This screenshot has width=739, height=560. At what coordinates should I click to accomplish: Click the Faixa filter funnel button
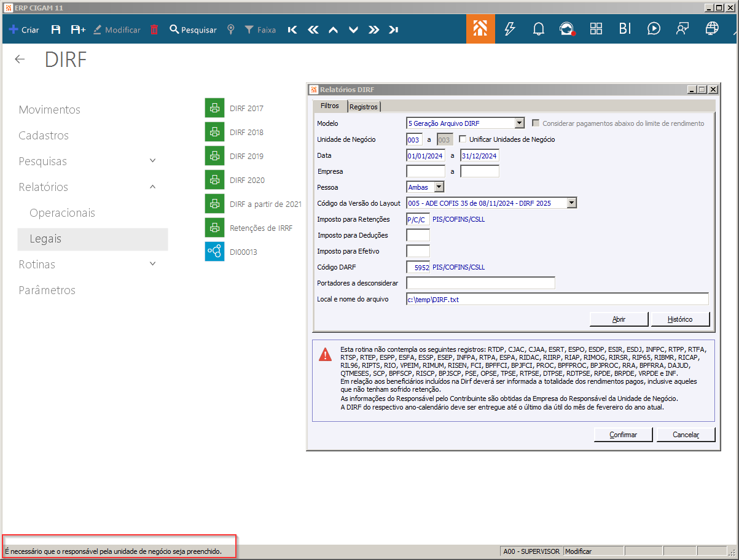tap(260, 29)
